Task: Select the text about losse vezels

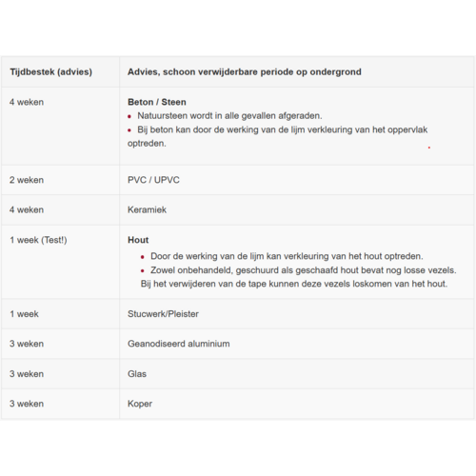Action: pos(299,277)
